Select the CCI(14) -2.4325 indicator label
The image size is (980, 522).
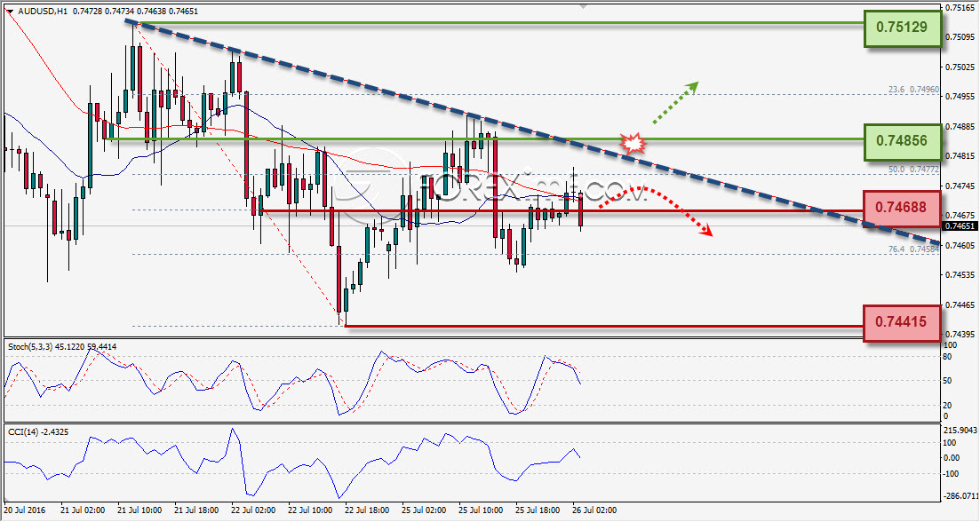(x=38, y=432)
